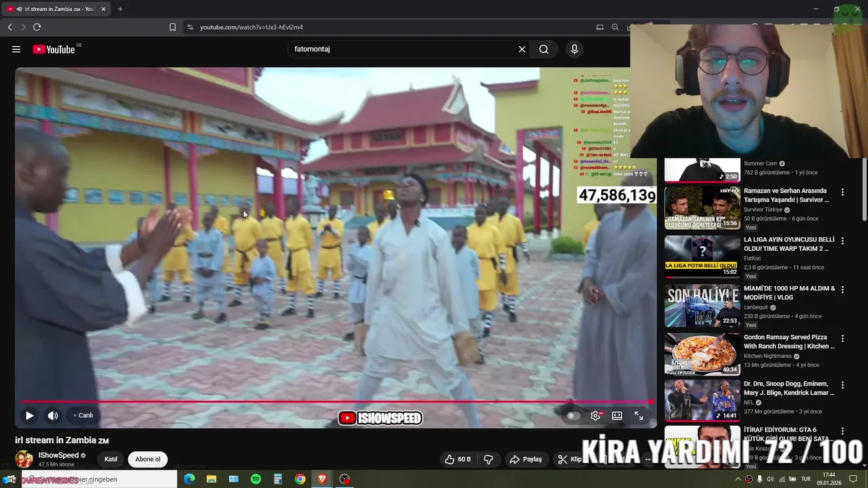Viewport: 868px width, 488px height.
Task: Join the channel via Katıl
Action: coord(111,459)
